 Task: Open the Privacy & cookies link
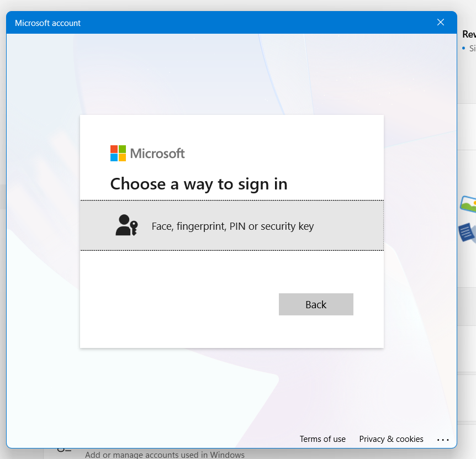[391, 439]
